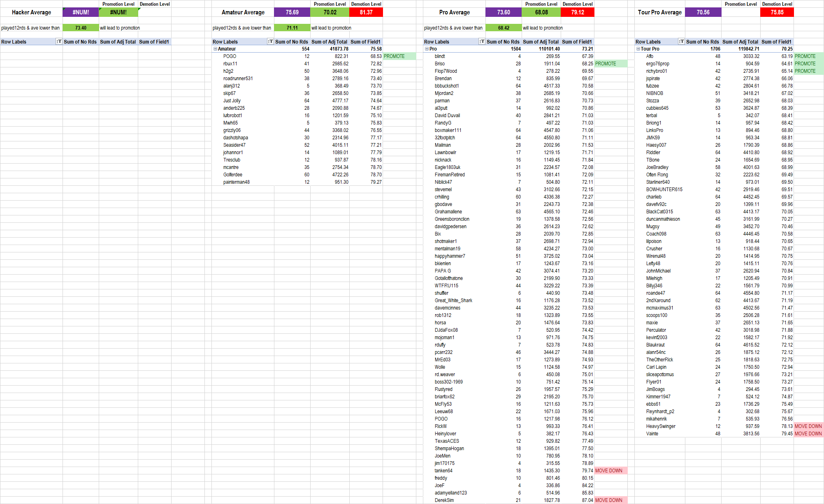The width and height of the screenshot is (824, 504).
Task: Open Row Labels filter in Pro table
Action: (482, 42)
